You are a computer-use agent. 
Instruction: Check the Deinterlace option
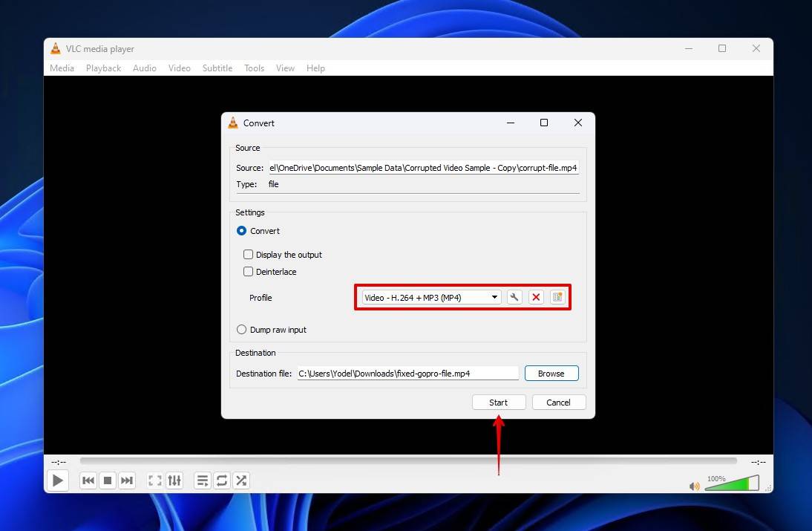(249, 272)
